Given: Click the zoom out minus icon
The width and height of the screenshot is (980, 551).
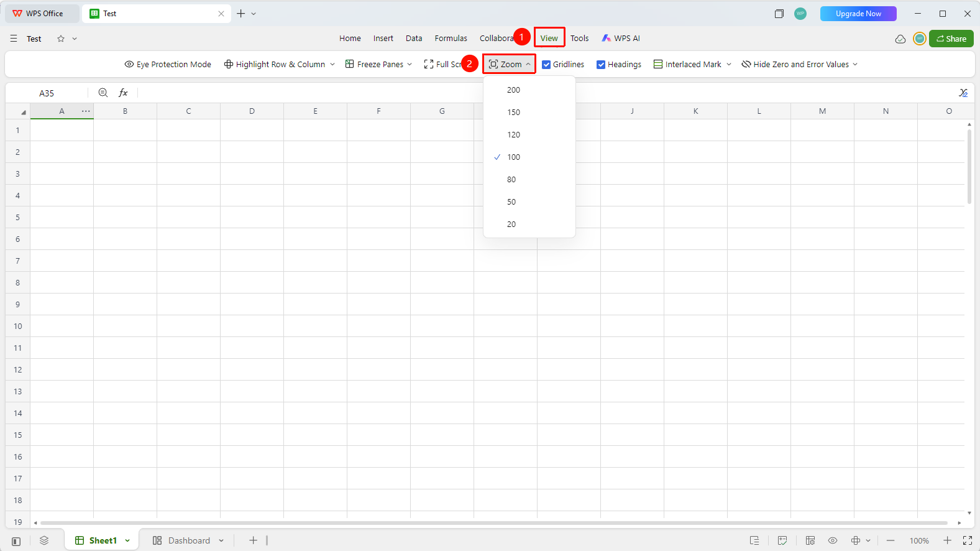Looking at the screenshot, I should coord(891,540).
